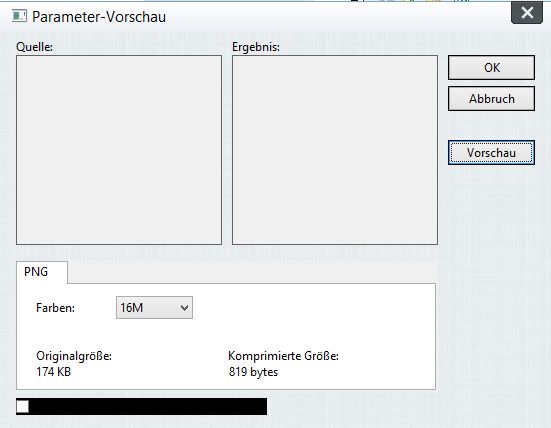Click the 819 bytes compressed size value
Viewport: 551px width, 428px height.
click(x=253, y=372)
